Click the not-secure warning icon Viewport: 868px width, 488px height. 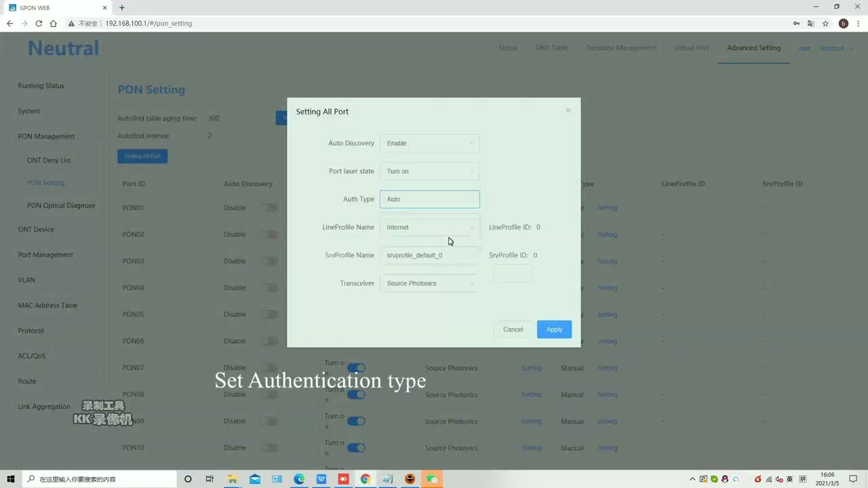tap(71, 23)
